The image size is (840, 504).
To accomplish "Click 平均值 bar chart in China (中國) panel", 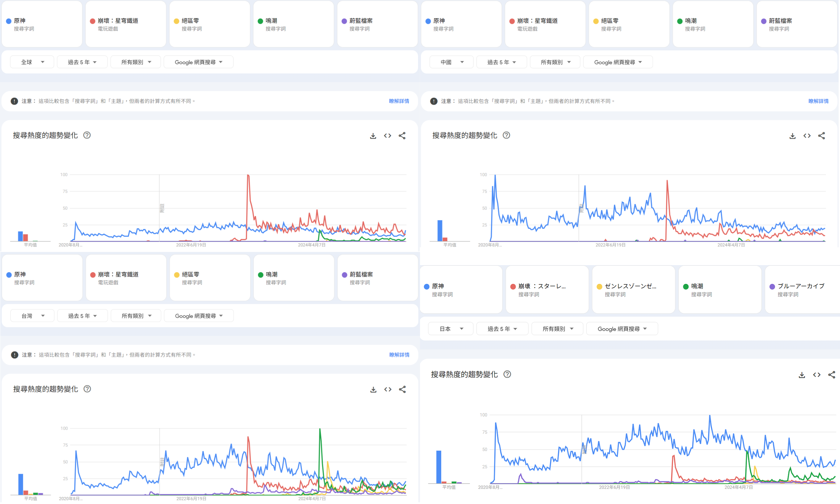I will click(450, 231).
